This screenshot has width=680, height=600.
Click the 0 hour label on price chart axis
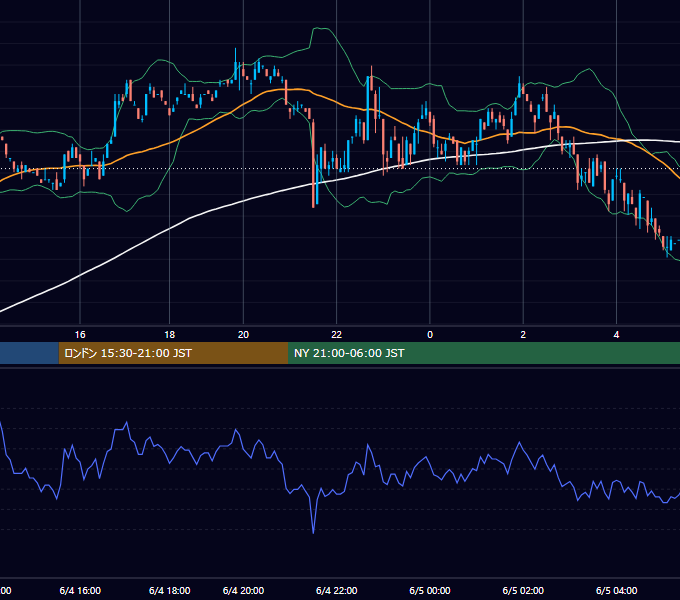[430, 335]
